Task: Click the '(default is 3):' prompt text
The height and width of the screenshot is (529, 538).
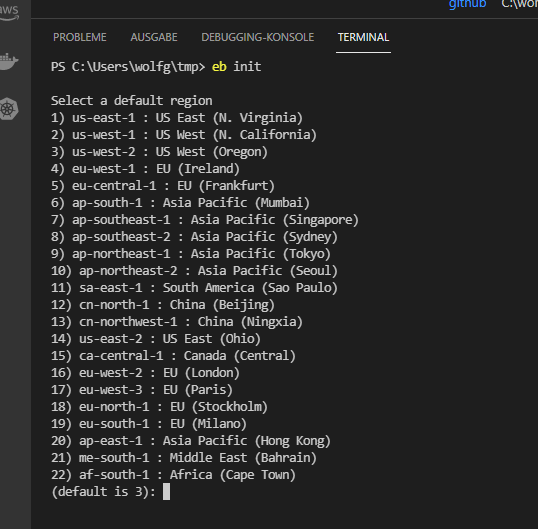Action: 104,492
